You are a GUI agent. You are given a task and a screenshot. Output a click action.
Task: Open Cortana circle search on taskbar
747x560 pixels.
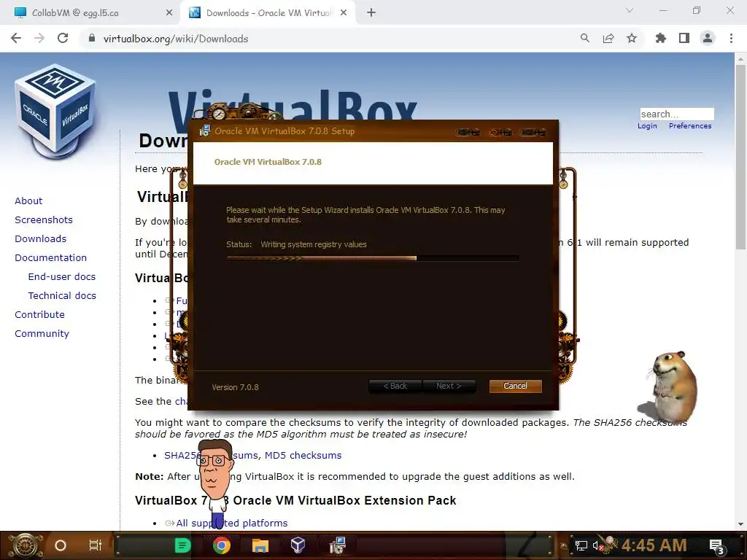[x=61, y=545]
